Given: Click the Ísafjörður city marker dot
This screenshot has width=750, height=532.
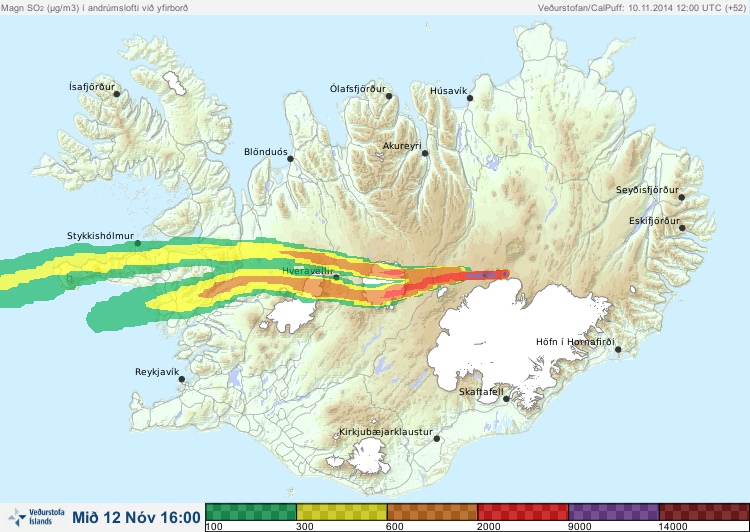Looking at the screenshot, I should [116, 94].
